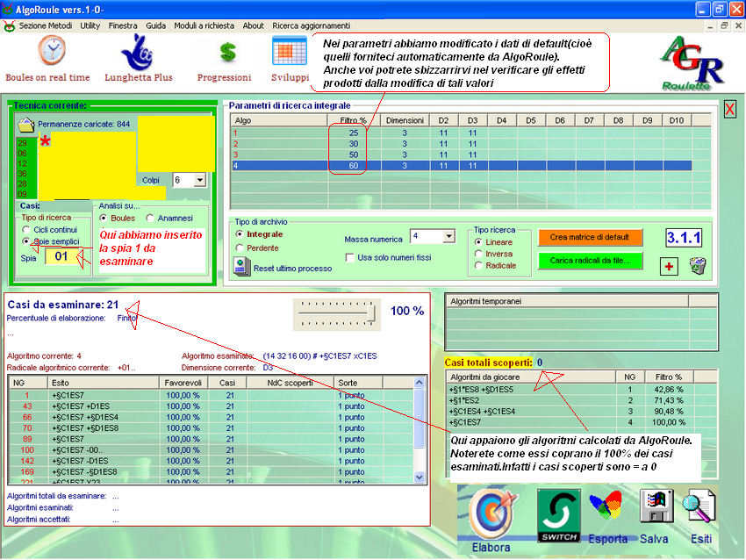The width and height of the screenshot is (746, 560).
Task: Select result row NG 142
Action: [212, 461]
